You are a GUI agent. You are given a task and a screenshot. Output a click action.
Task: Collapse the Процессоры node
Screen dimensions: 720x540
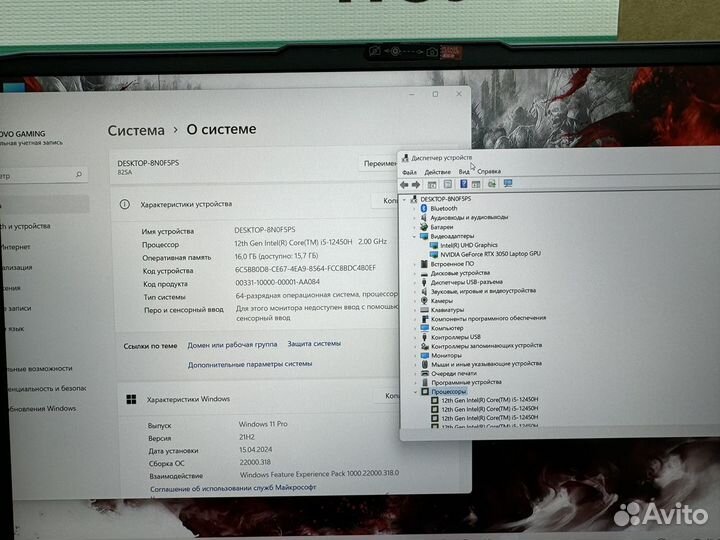(416, 392)
